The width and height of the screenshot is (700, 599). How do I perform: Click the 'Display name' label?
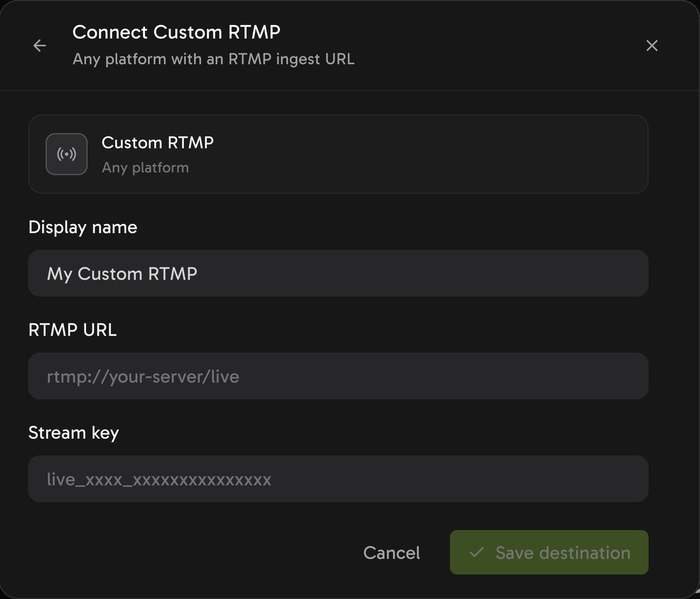(83, 227)
